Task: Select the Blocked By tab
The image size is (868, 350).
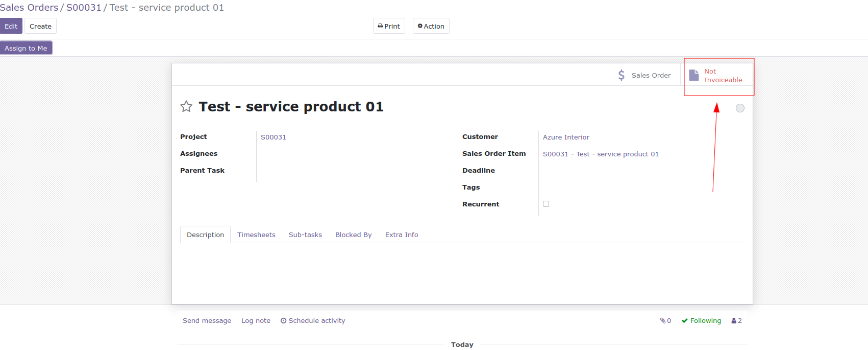Action: [353, 235]
